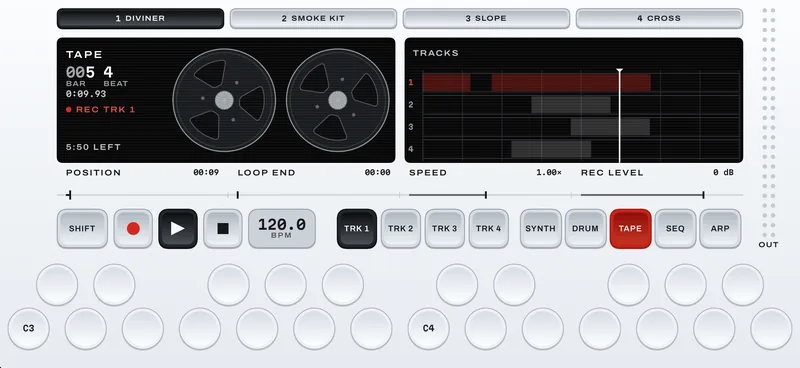800x368 pixels.
Task: Click the LOOP END slider handle
Action: pyautogui.click(x=238, y=195)
